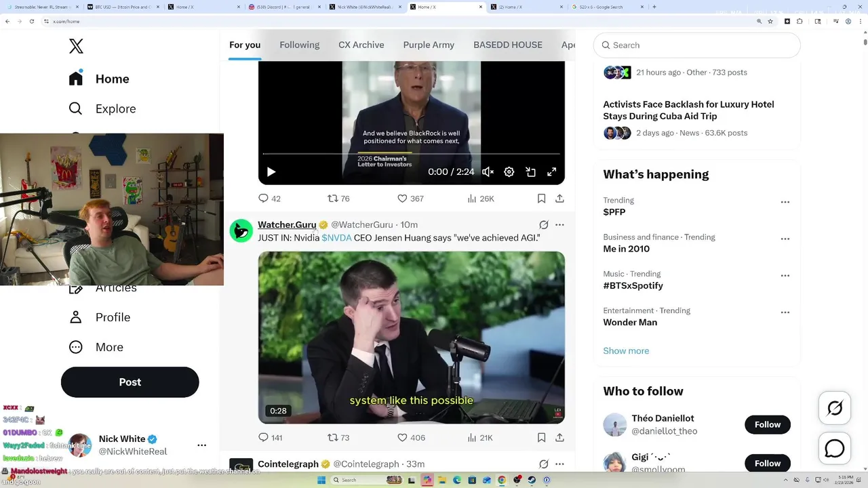Open more options on Cointelegraph post
This screenshot has height=488, width=868.
point(559,464)
